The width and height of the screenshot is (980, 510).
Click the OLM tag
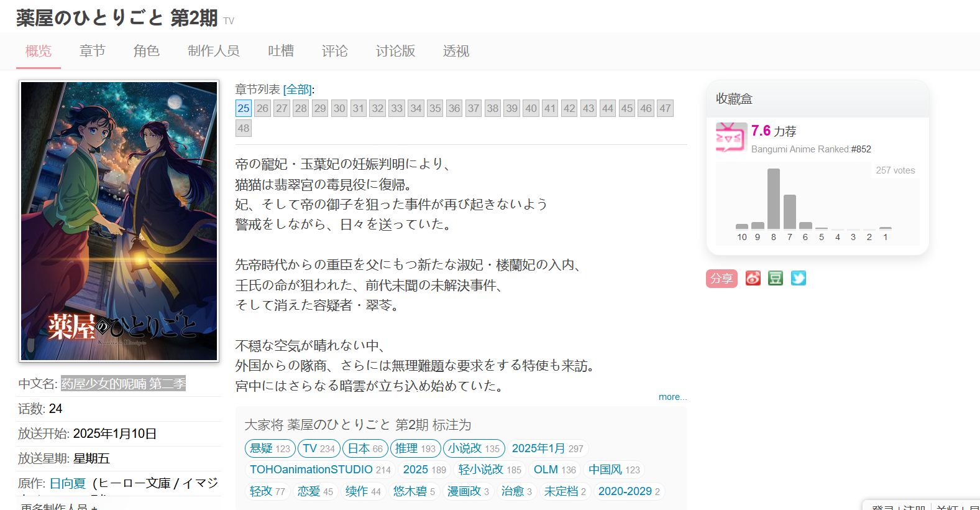[555, 470]
